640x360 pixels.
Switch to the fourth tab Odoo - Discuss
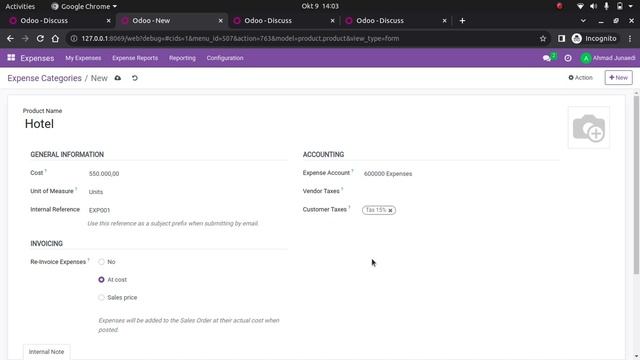(x=396, y=20)
